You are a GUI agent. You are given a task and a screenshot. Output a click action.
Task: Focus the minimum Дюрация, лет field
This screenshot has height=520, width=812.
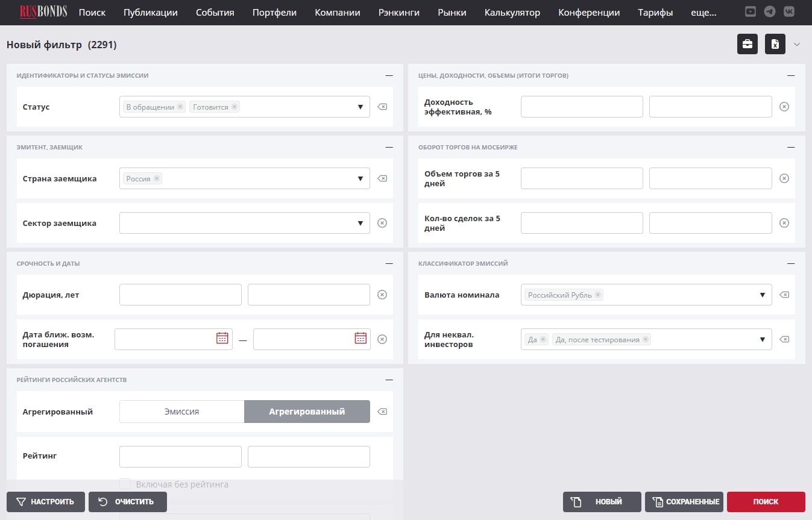click(x=180, y=295)
